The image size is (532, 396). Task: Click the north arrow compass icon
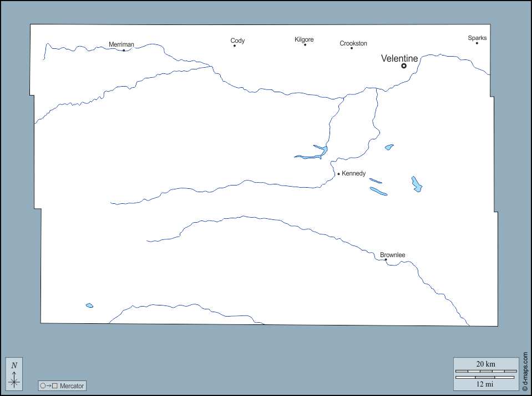pos(14,374)
